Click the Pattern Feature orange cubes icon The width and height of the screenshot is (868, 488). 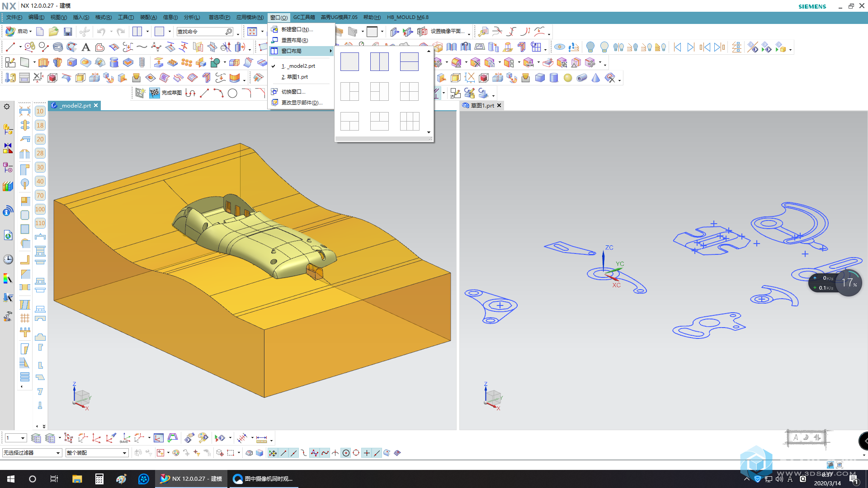click(x=186, y=62)
